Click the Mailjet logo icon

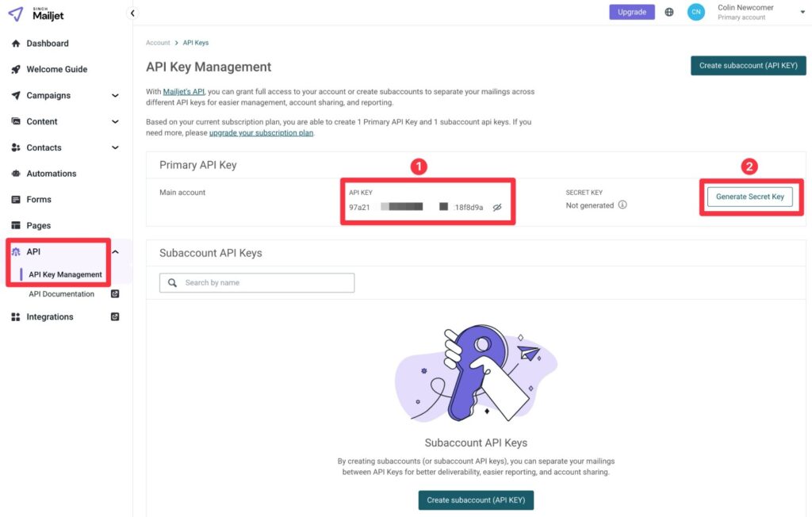tap(16, 14)
